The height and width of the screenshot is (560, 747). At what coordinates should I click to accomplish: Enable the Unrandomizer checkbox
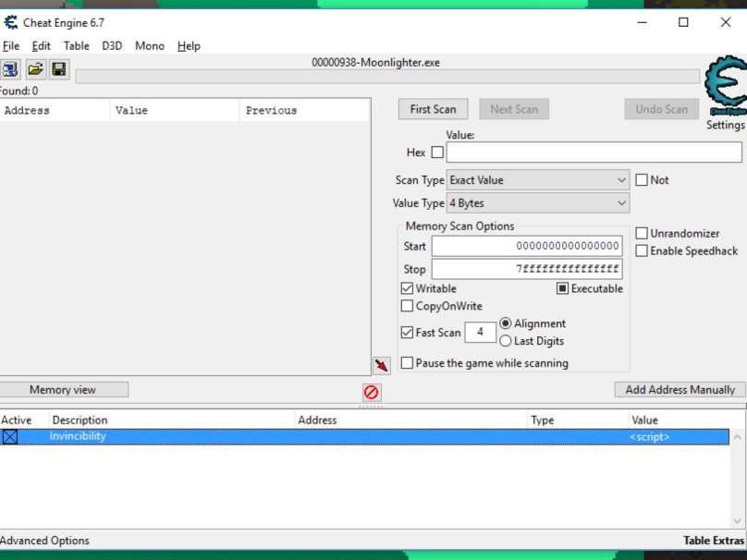click(642, 234)
